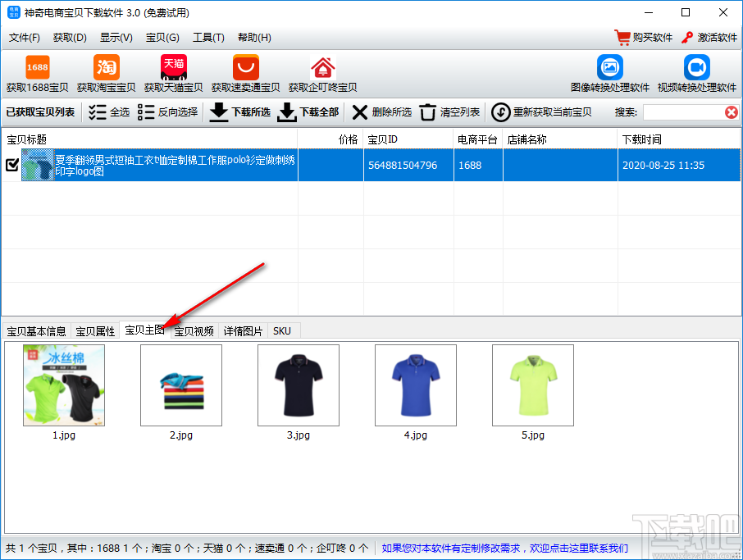Viewport: 743px width, 560px height.
Task: Click the 获取企叮咚宝贝 house icon
Action: pos(322,67)
